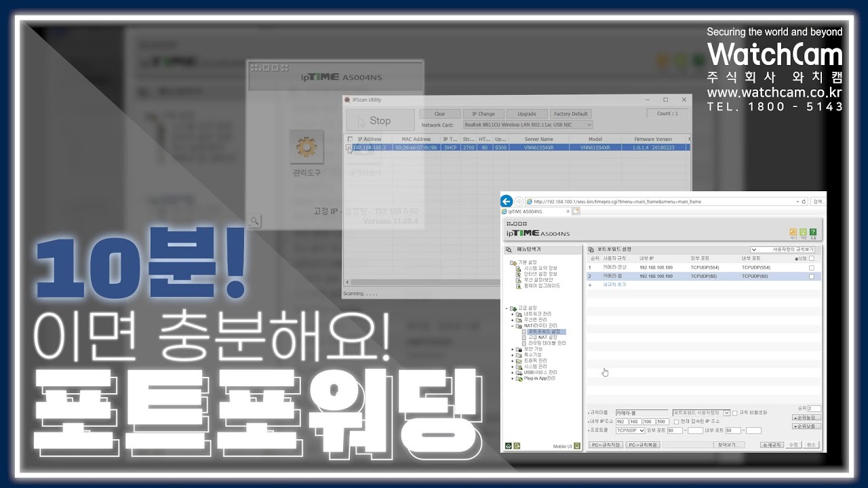
Task: Click Clear button in IPScan Utility
Action: (439, 114)
